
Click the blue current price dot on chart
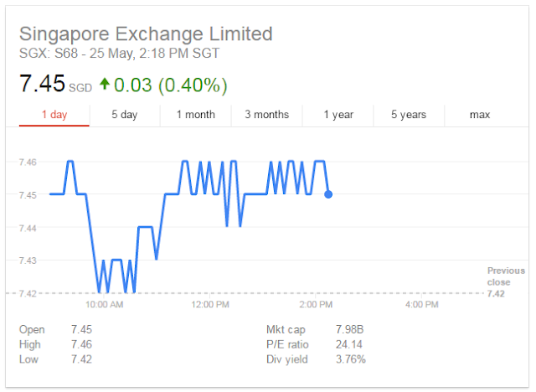coord(328,194)
